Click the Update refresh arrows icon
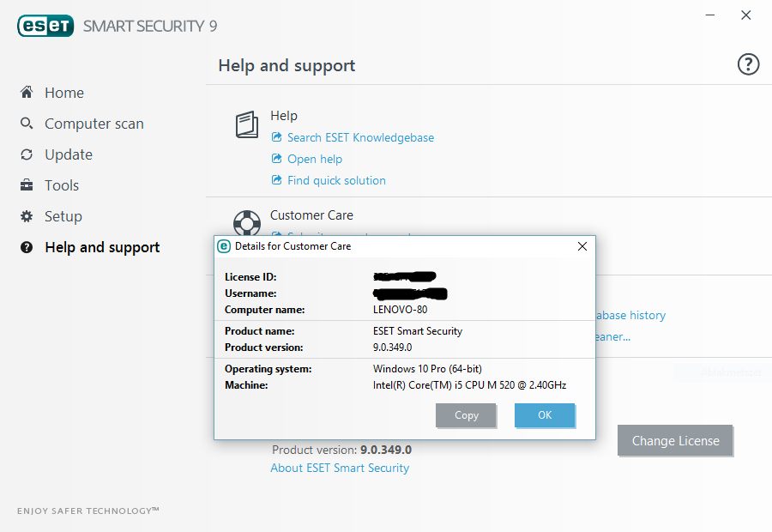 click(x=27, y=154)
